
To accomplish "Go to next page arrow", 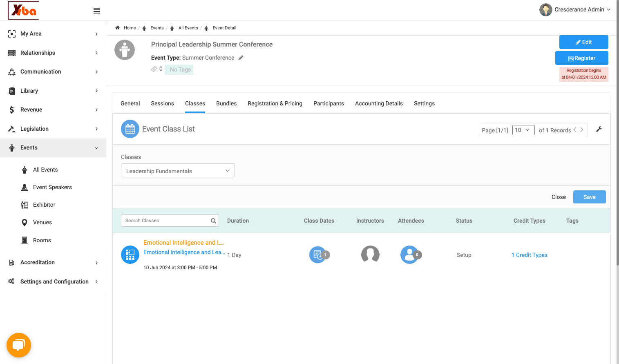I will 582,130.
